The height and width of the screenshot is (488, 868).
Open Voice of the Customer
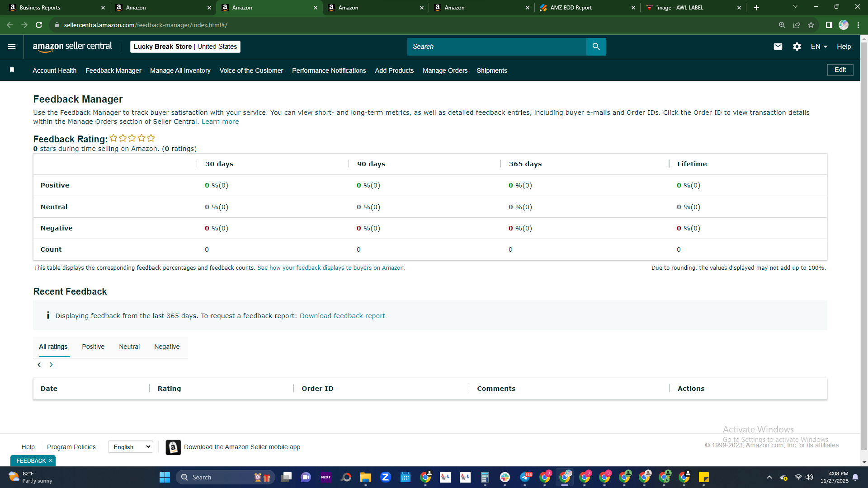pyautogui.click(x=251, y=70)
